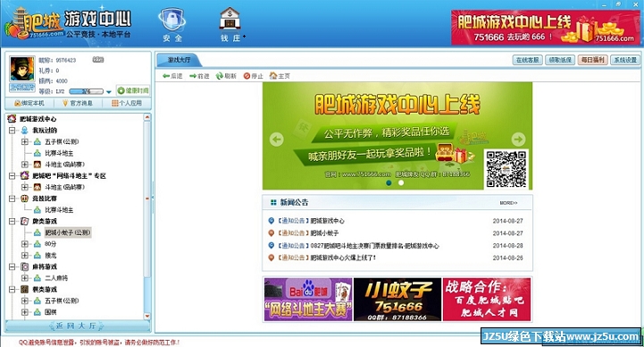This screenshot has width=644, height=347.
Task: Expand 五子棋(公测) under 棋类游戏
Action: tap(25, 300)
